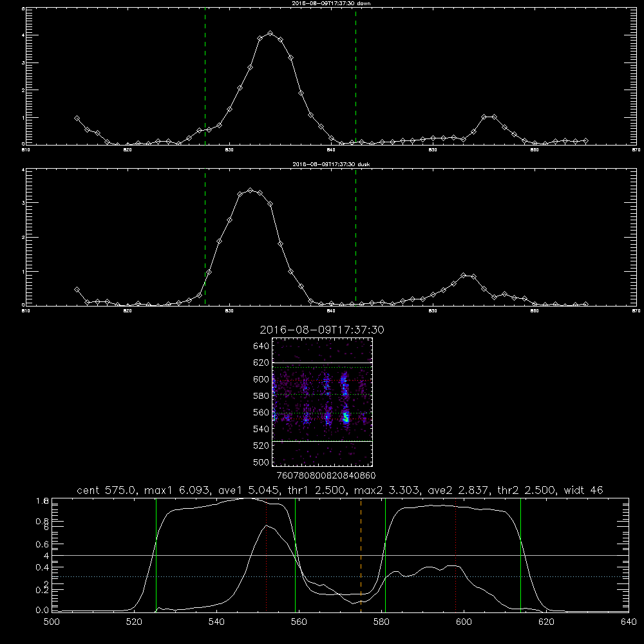The image size is (644, 644).
Task: Click the '600' y-axis label beside spectrogram
Action: pyautogui.click(x=261, y=379)
